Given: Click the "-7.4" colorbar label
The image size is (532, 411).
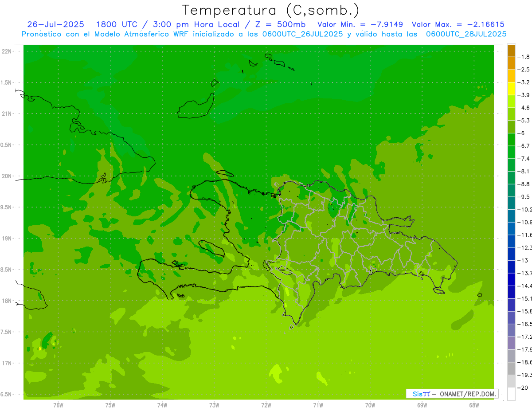Looking at the screenshot, I should pyautogui.click(x=524, y=159).
